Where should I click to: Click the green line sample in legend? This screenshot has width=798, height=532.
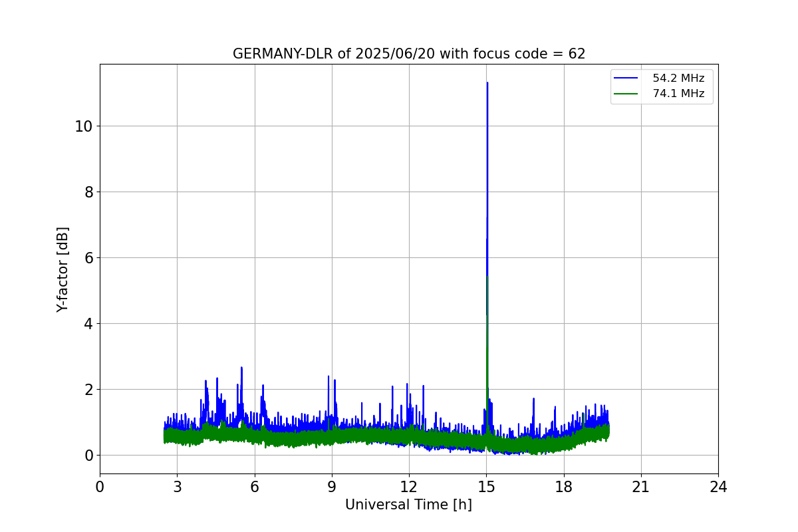pyautogui.click(x=626, y=94)
